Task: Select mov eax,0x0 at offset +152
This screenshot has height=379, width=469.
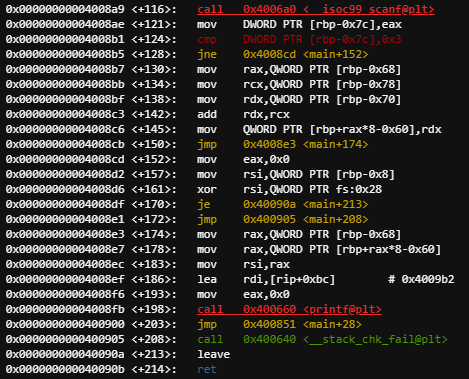Action: coord(243,159)
